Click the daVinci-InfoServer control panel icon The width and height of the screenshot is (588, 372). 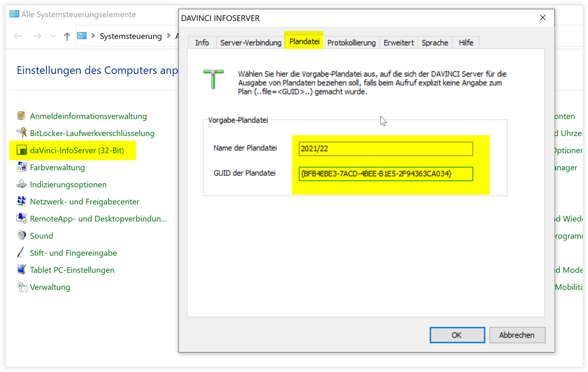22,150
